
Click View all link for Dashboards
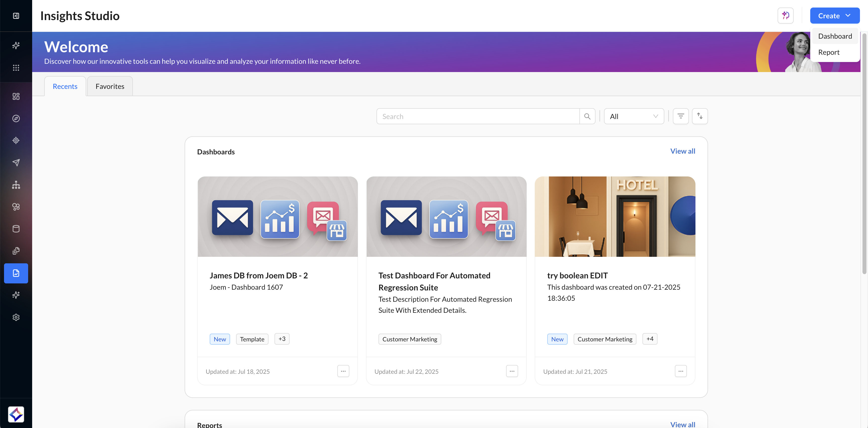[683, 151]
